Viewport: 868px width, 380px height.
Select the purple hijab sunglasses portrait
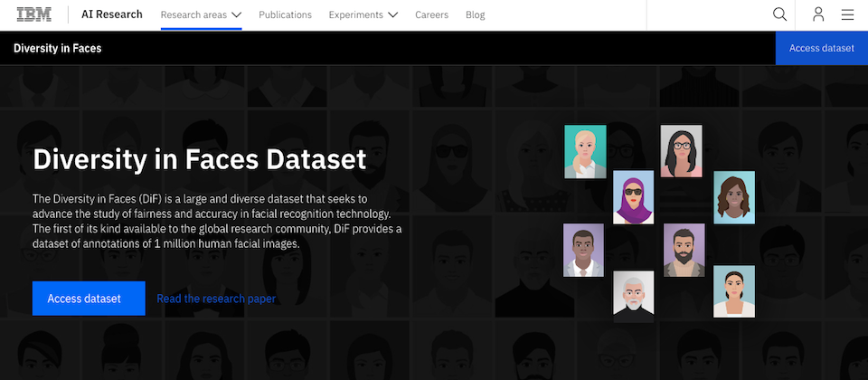633,197
